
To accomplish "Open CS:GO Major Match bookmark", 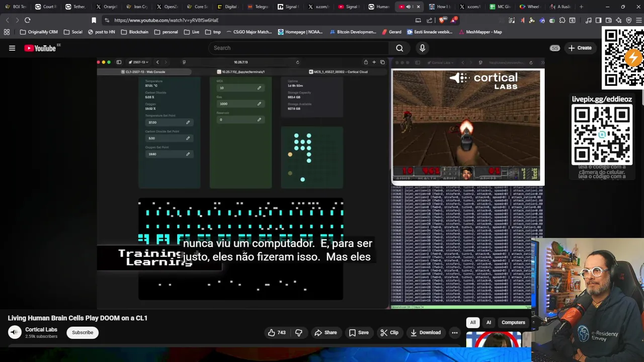I will click(249, 32).
